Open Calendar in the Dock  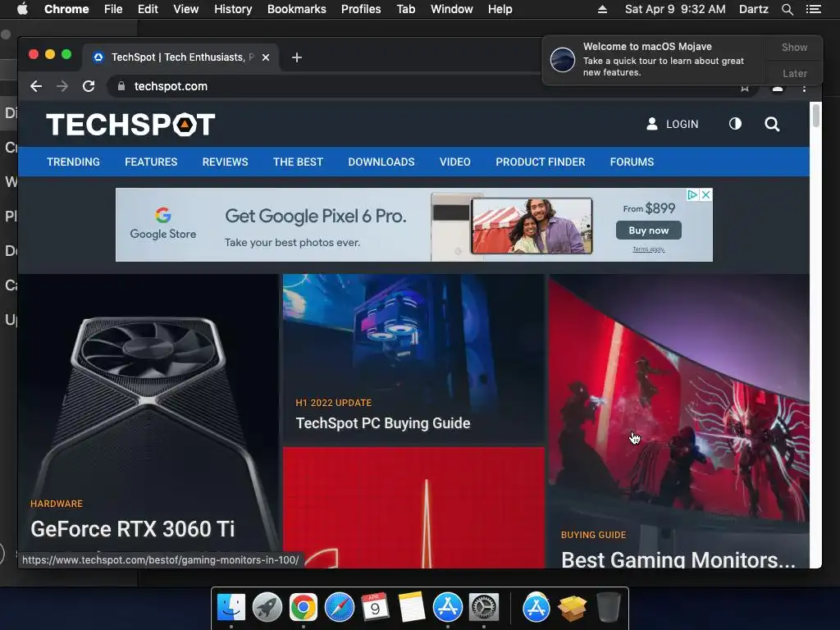(x=375, y=607)
